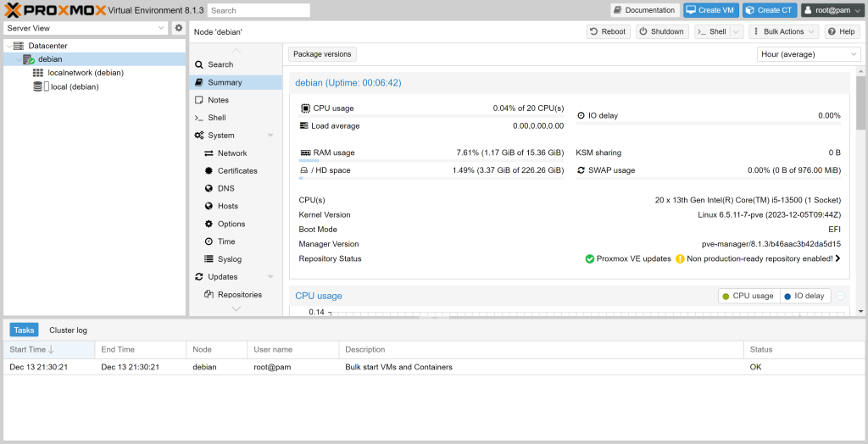Image resolution: width=868 pixels, height=444 pixels.
Task: Click the DNS globe icon
Action: (x=209, y=188)
